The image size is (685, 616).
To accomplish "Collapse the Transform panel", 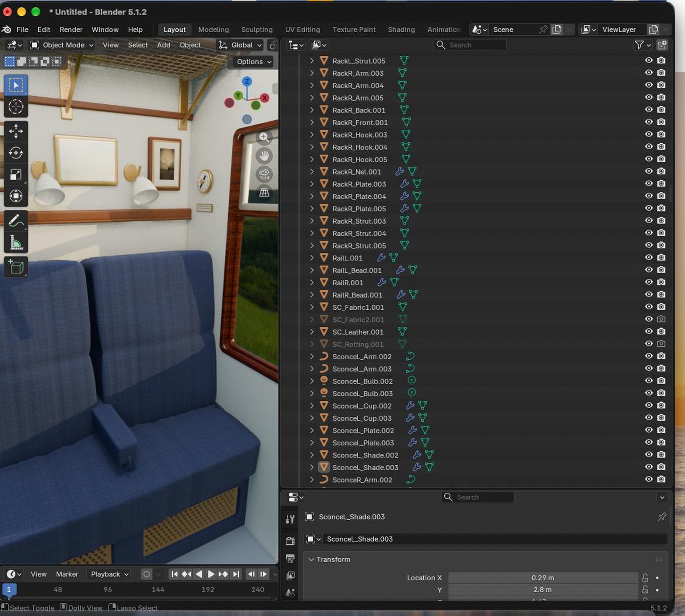I will point(311,559).
